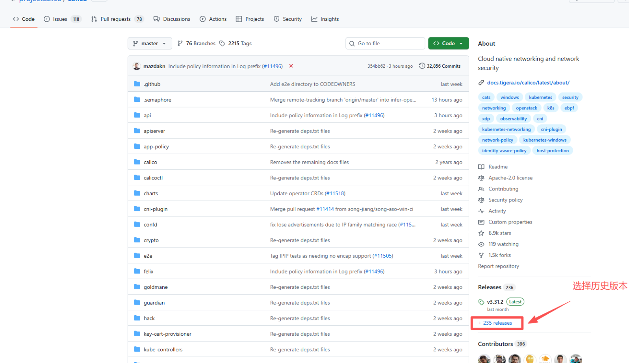Click the Activity pulse icon
Screen dimensions: 629x364
481,211
